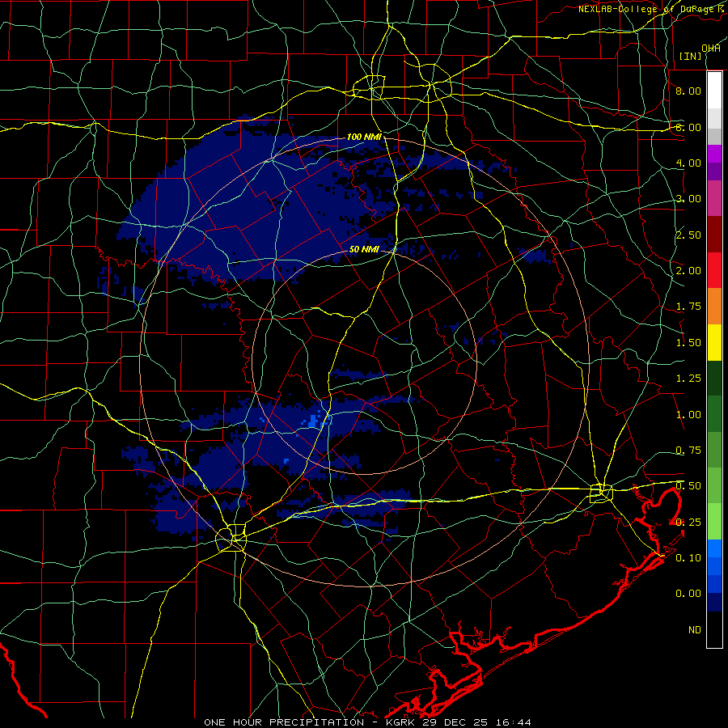Select the yellow legend swatch
Screen dimensions: 728x728
pyautogui.click(x=714, y=342)
